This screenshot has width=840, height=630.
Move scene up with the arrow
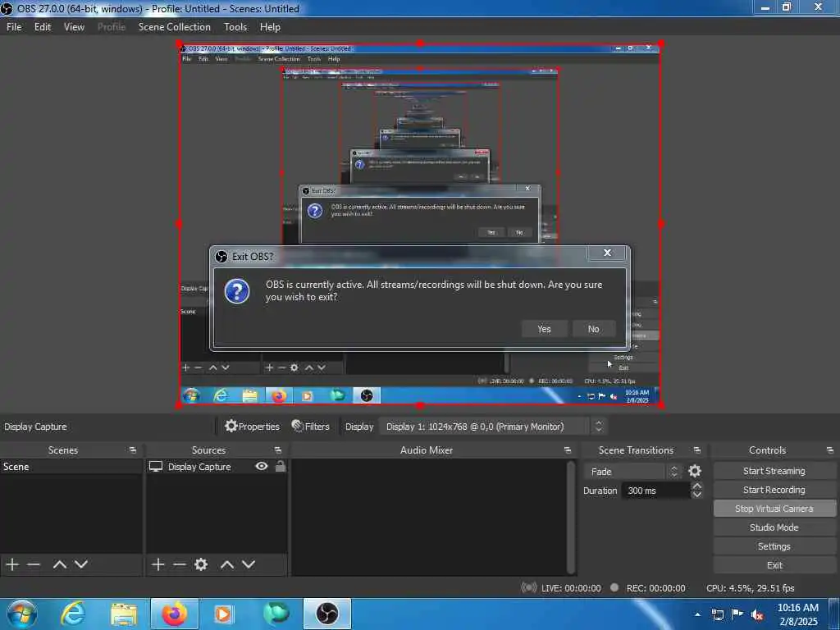click(59, 564)
